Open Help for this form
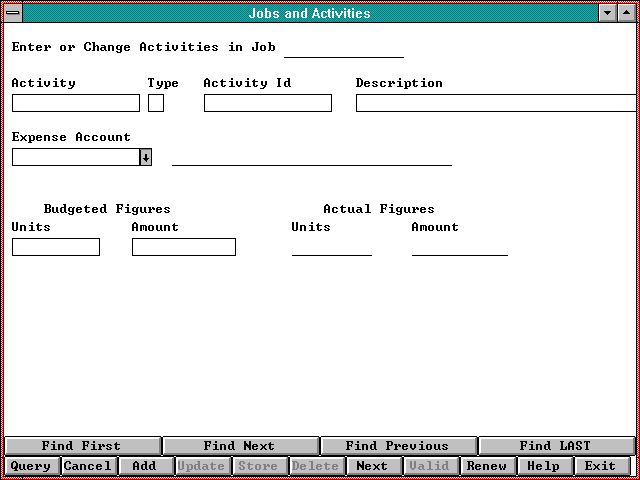Screen dimensions: 640x480 pyautogui.click(x=543, y=466)
